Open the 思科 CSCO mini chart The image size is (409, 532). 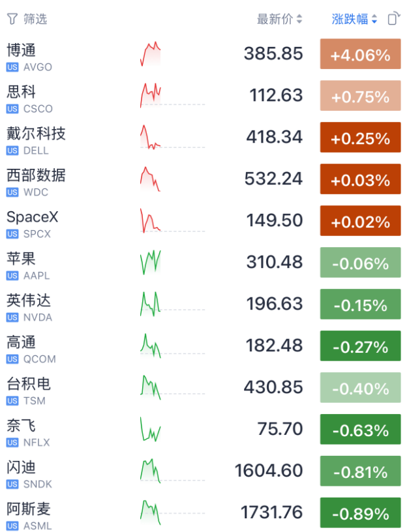[151, 96]
